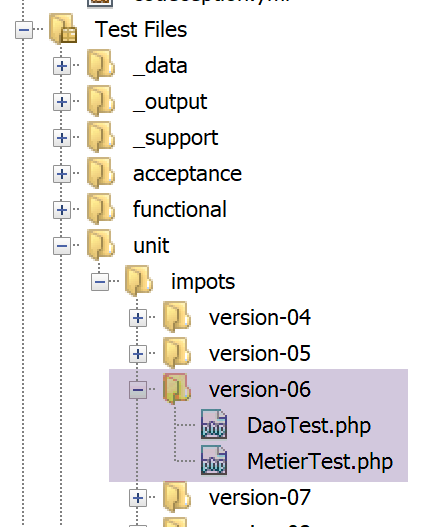Click the Test Files folder icon
This screenshot has height=527, width=428.
pyautogui.click(x=63, y=29)
